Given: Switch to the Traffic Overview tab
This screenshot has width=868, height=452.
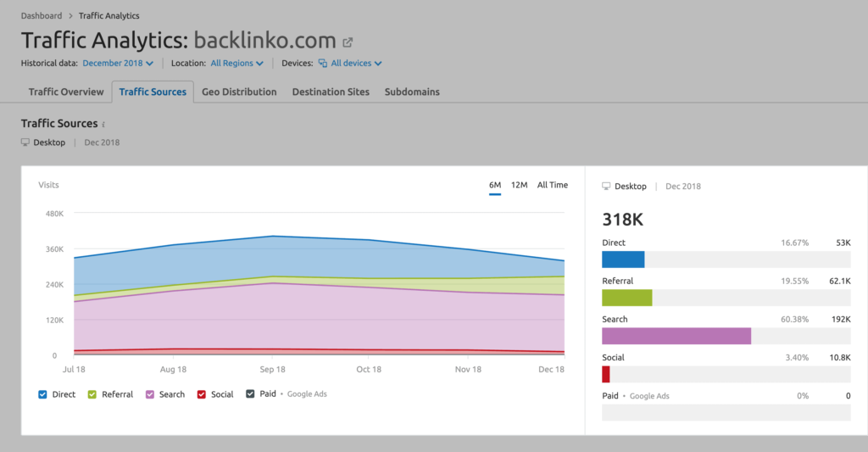Looking at the screenshot, I should pyautogui.click(x=66, y=92).
